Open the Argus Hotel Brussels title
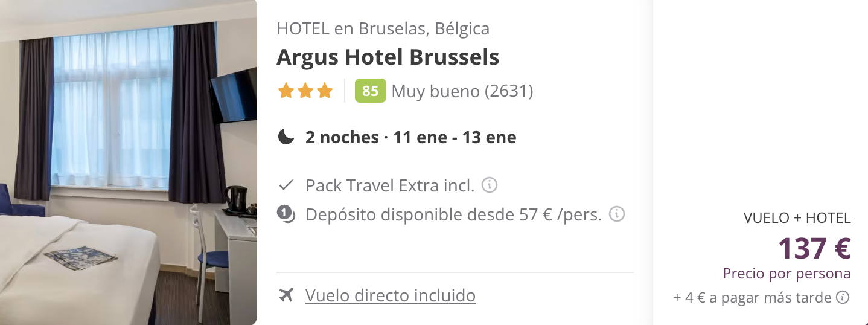Screen dimensions: 868x325 (388, 57)
